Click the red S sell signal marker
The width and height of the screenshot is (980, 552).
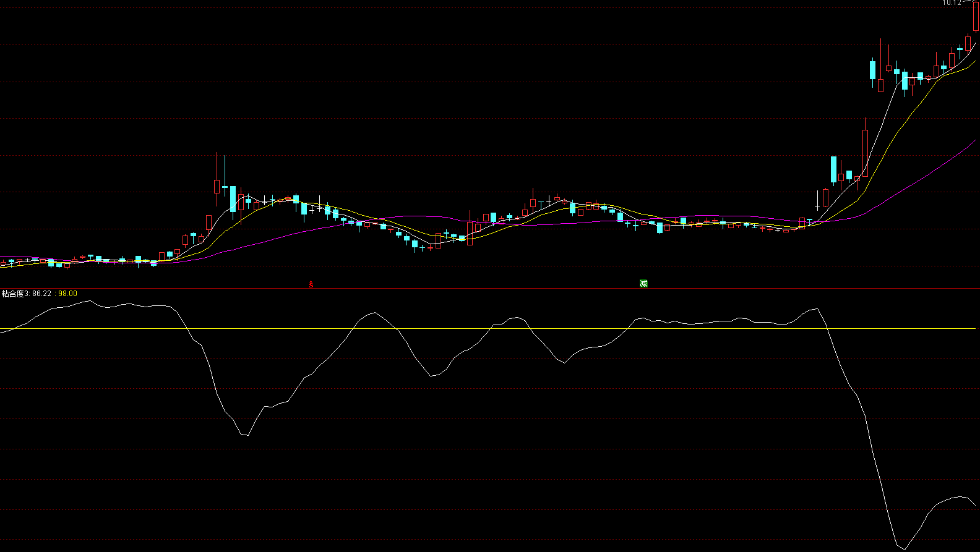pyautogui.click(x=311, y=284)
